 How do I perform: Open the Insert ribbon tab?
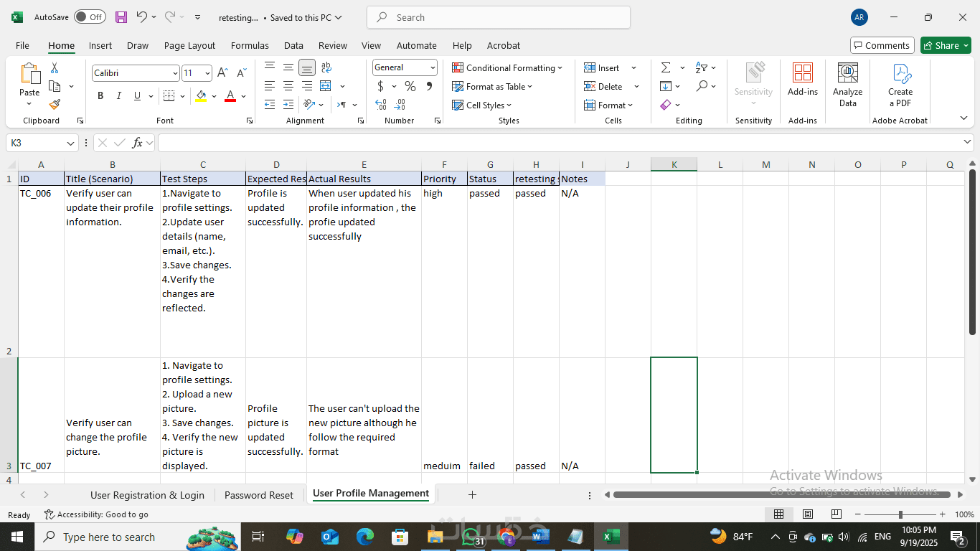100,45
